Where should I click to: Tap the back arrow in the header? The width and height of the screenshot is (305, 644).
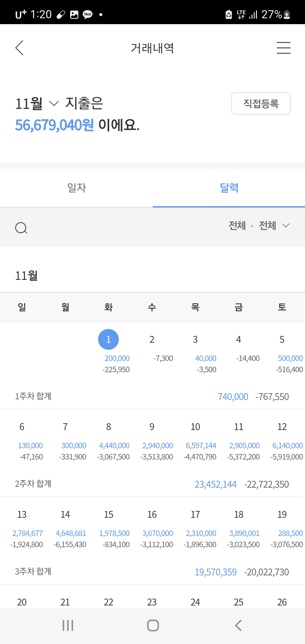(19, 48)
